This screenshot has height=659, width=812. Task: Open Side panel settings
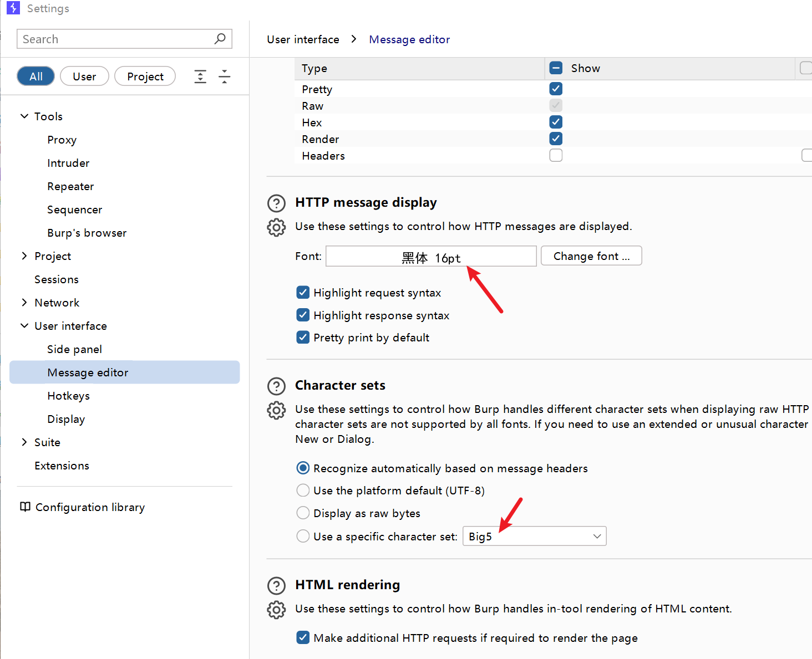[x=75, y=349]
